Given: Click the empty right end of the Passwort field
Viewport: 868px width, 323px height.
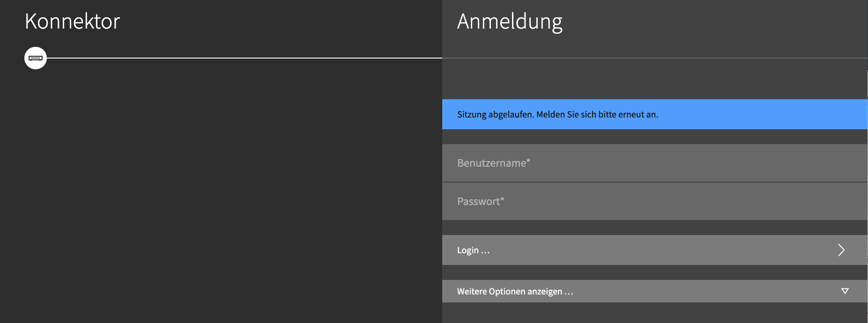Looking at the screenshot, I should pyautogui.click(x=796, y=201).
